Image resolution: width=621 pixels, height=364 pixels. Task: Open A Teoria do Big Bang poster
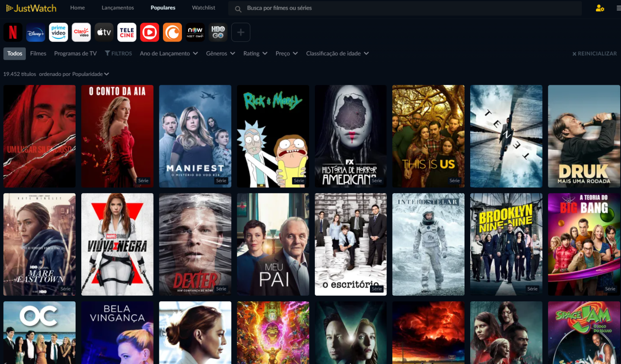point(584,244)
